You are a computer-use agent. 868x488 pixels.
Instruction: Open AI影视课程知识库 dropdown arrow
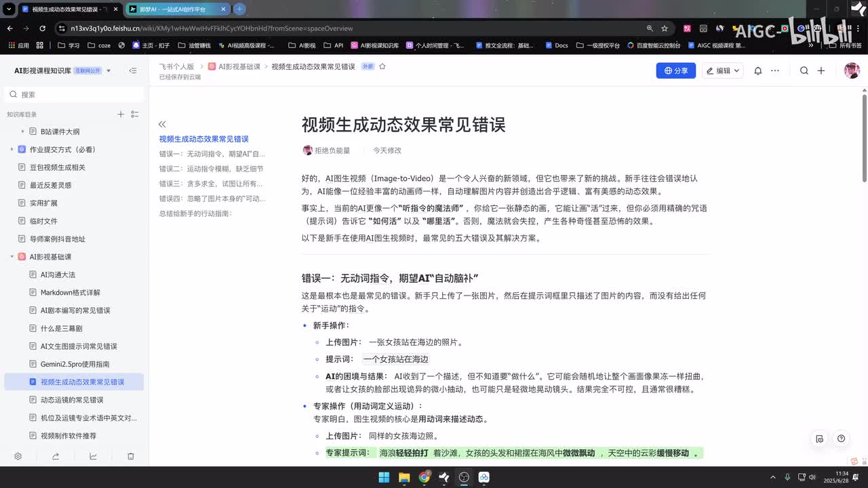108,70
